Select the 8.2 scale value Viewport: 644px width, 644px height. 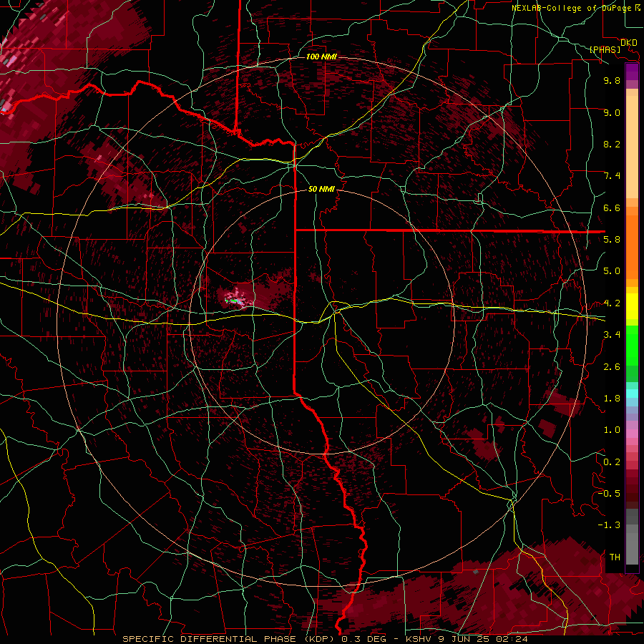[x=612, y=145]
